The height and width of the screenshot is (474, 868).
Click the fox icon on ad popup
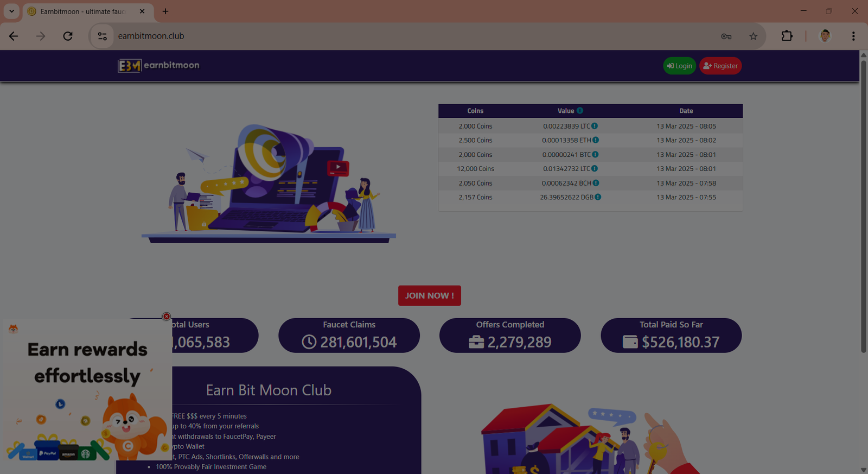point(13,328)
